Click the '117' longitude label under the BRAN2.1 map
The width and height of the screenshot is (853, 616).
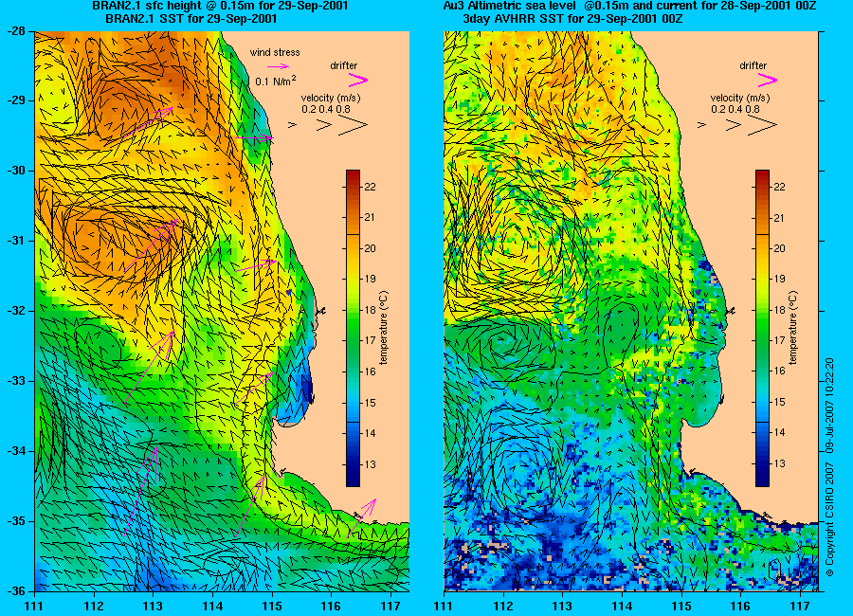coord(390,607)
